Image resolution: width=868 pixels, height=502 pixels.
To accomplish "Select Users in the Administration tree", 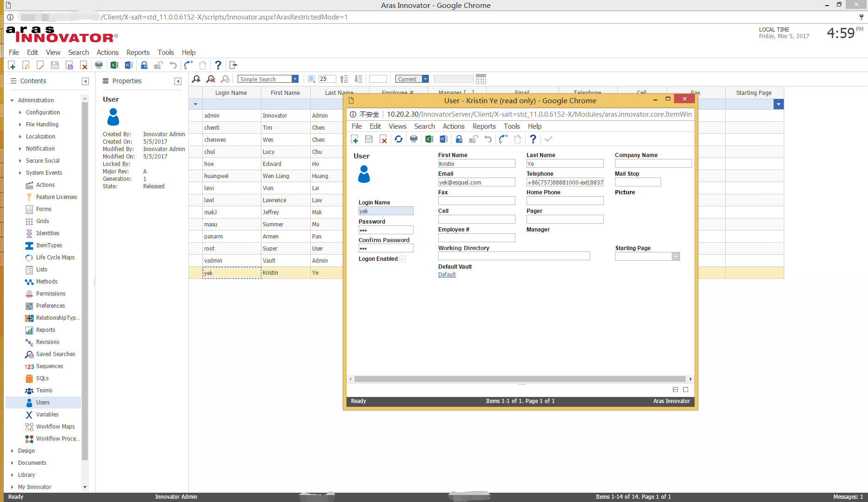I will click(x=43, y=403).
